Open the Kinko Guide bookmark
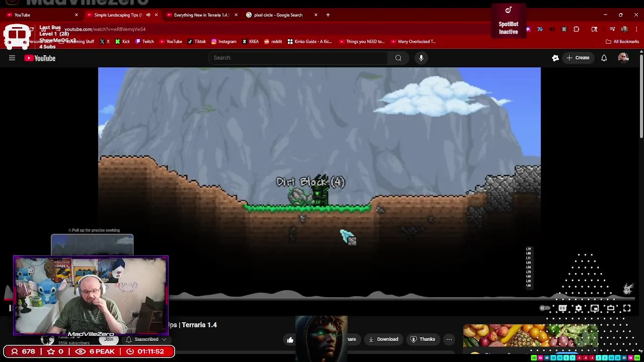The width and height of the screenshot is (644, 362). tap(311, 42)
